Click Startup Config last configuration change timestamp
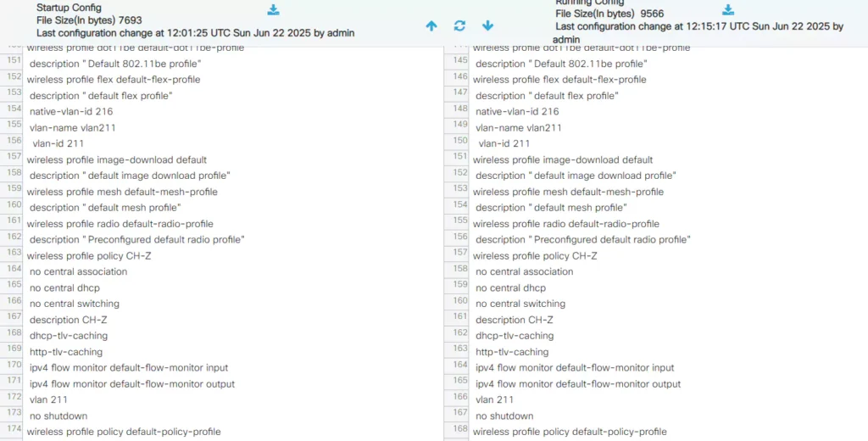This screenshot has width=868, height=441. point(195,33)
